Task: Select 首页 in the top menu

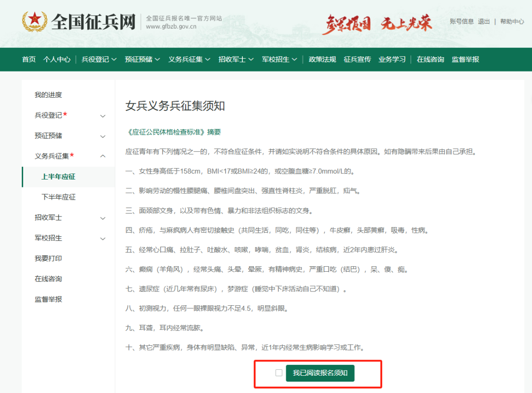Action: click(28, 59)
